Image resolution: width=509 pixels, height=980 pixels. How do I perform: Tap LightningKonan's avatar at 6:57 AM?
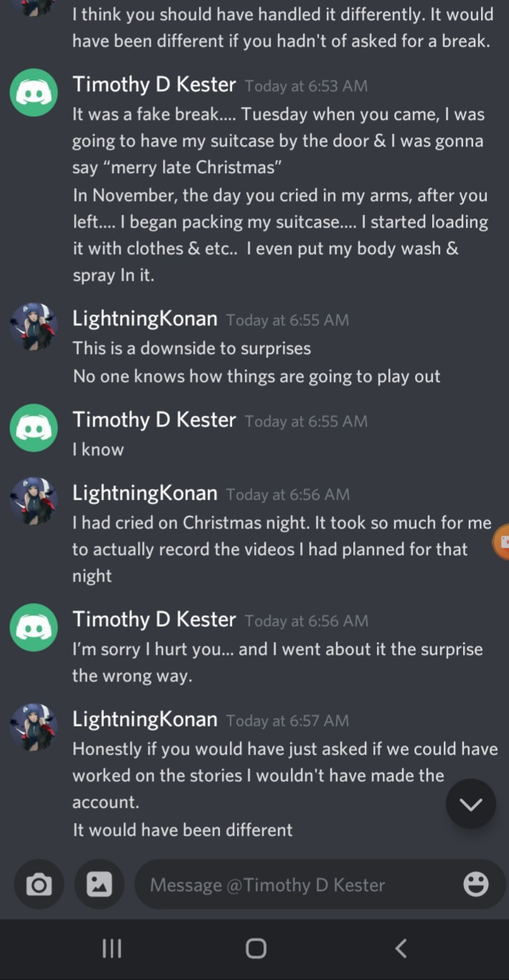tap(34, 727)
